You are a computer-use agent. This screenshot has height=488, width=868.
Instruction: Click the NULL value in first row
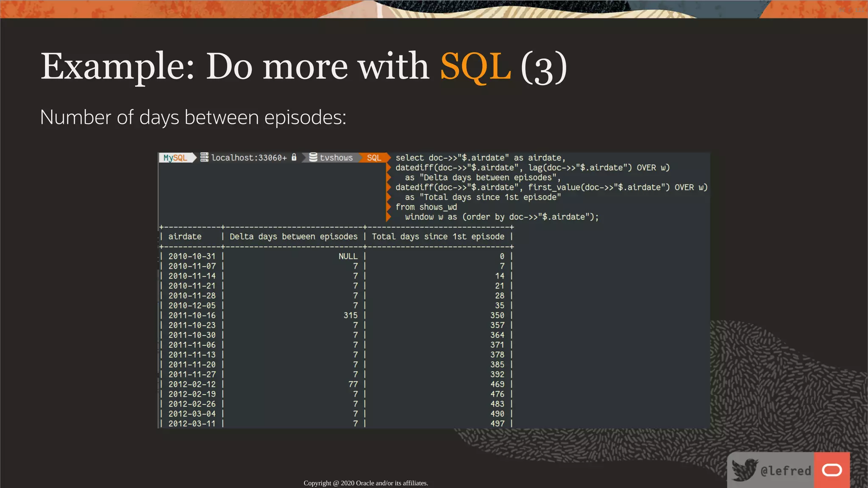click(x=348, y=256)
